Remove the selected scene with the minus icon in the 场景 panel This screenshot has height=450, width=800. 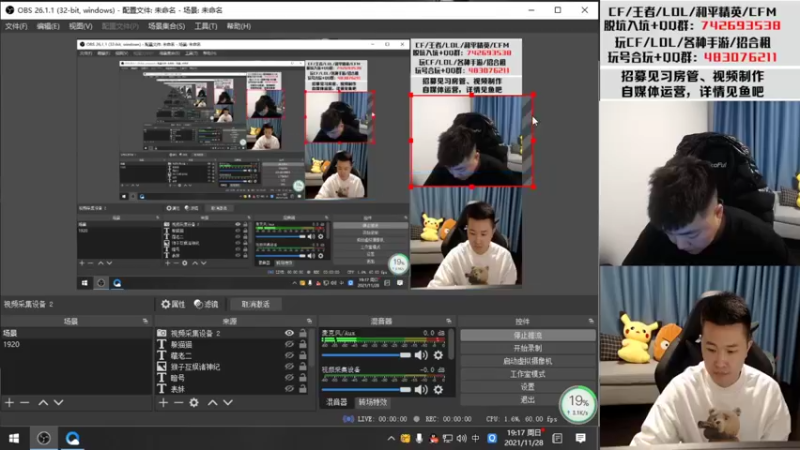[24, 403]
